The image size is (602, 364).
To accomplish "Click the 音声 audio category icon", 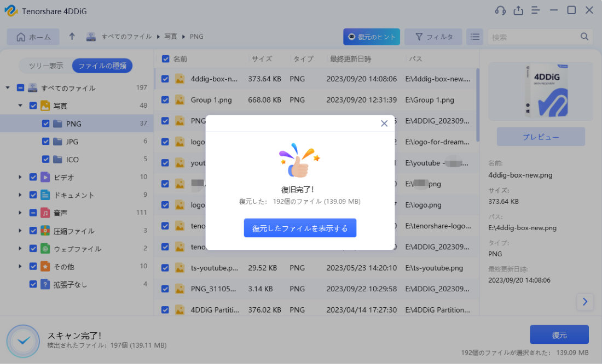I will point(45,213).
